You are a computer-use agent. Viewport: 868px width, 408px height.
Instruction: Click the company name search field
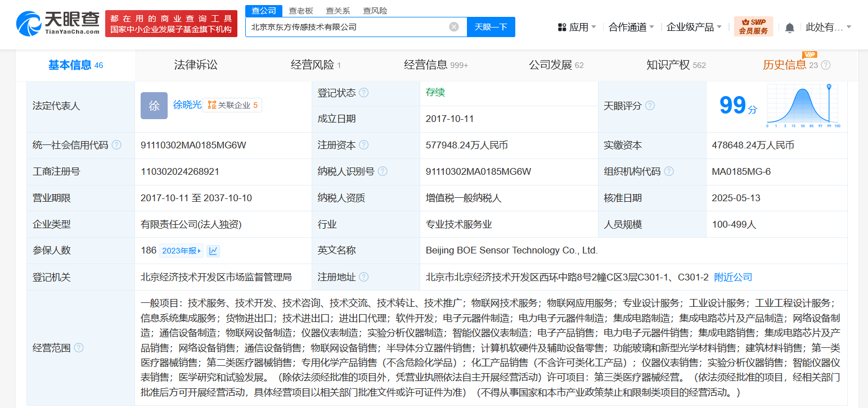(348, 27)
